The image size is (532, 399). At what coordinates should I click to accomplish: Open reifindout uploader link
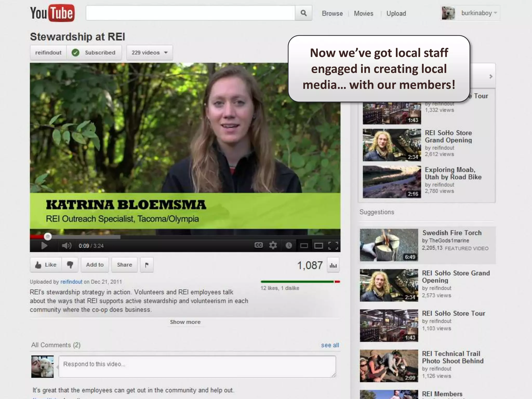pos(71,282)
